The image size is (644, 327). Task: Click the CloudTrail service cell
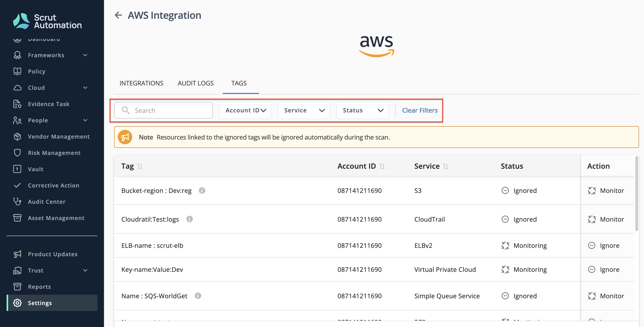tap(430, 219)
